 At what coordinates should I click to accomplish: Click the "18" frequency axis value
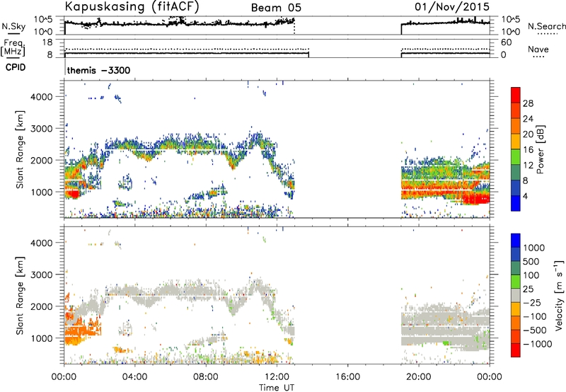[x=47, y=42]
